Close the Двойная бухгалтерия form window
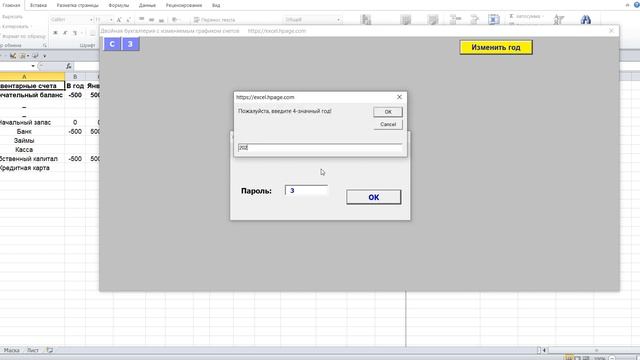 point(611,31)
